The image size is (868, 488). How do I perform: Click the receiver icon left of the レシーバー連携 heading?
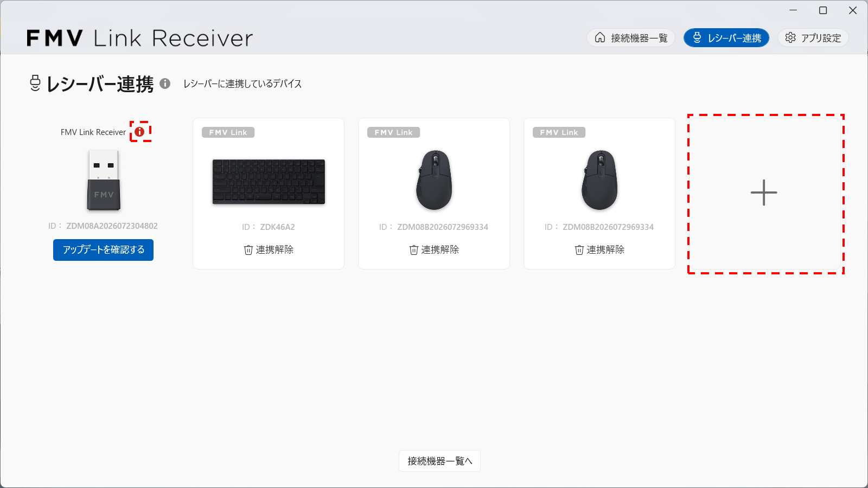coord(35,83)
